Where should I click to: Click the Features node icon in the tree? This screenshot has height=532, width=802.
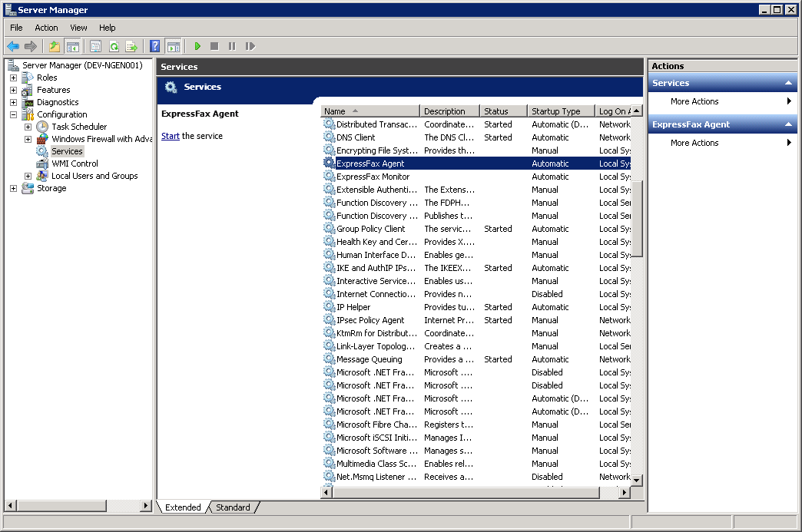click(x=28, y=90)
